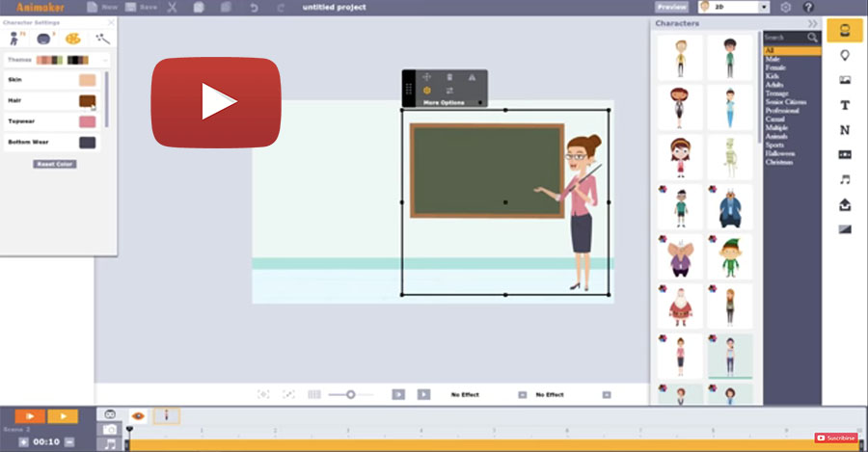Select the move icon in object toolbar
868x452 pixels.
[426, 77]
